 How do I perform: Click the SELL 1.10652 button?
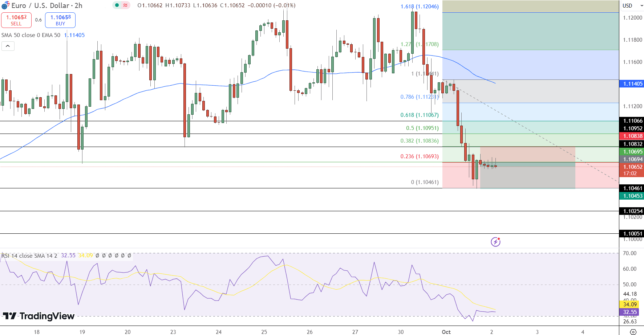pos(16,20)
